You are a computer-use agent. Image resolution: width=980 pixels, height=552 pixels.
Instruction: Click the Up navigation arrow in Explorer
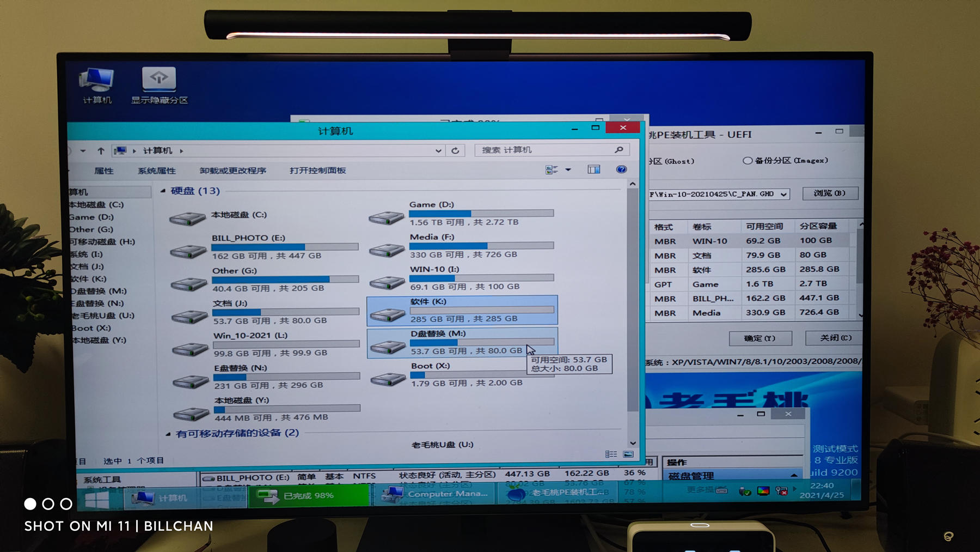tap(100, 150)
